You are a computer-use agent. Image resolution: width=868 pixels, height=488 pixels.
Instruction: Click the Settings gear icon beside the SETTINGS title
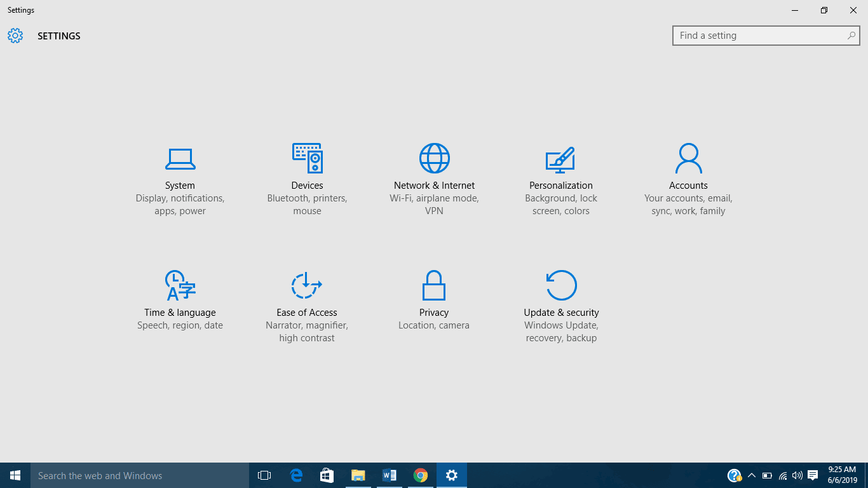(15, 36)
